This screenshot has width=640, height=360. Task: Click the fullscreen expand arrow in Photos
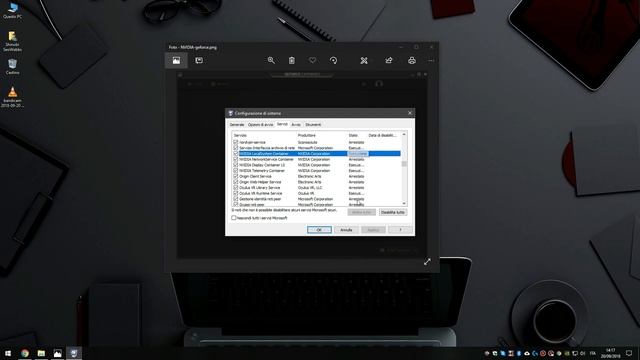pyautogui.click(x=427, y=262)
